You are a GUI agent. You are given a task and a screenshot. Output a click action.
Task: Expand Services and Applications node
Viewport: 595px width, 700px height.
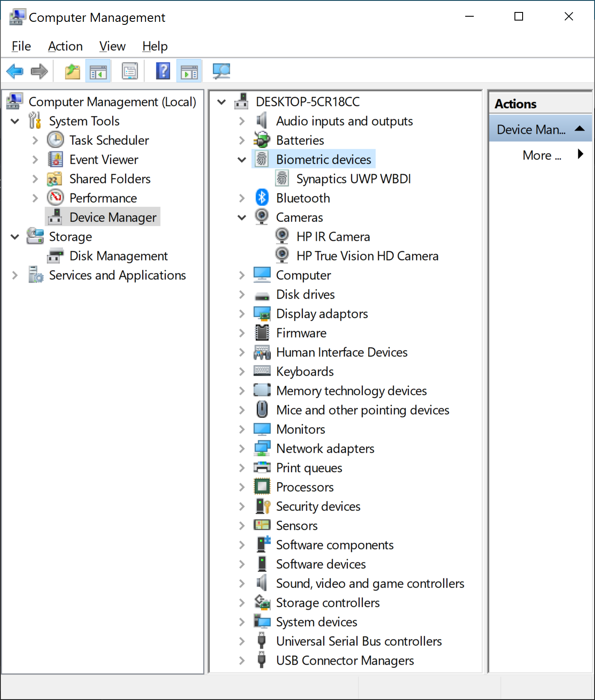tap(15, 275)
